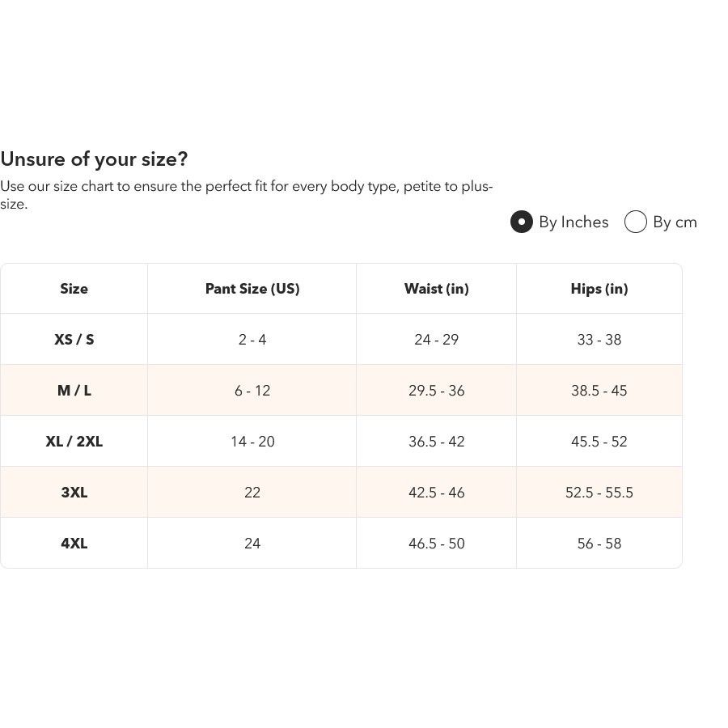Click the 52.5 - 55.5 hips cell
This screenshot has width=728, height=728.
(x=599, y=492)
